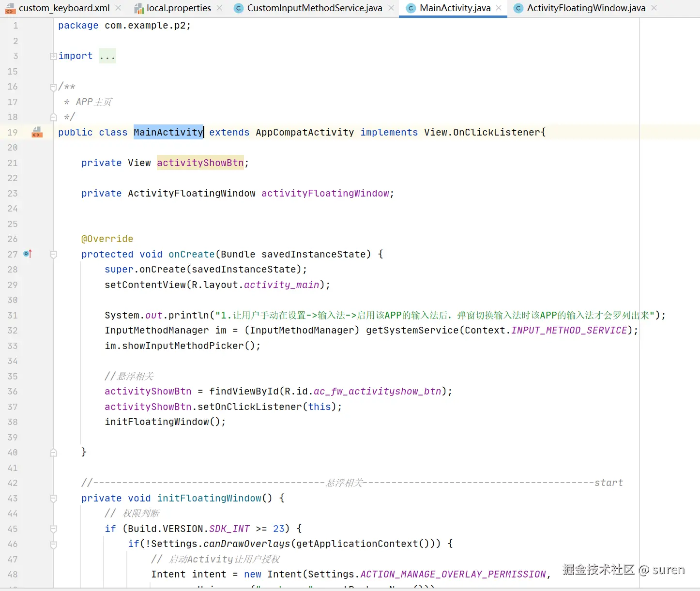This screenshot has width=700, height=591.
Task: Click the selected MainActivity class name
Action: [x=168, y=132]
